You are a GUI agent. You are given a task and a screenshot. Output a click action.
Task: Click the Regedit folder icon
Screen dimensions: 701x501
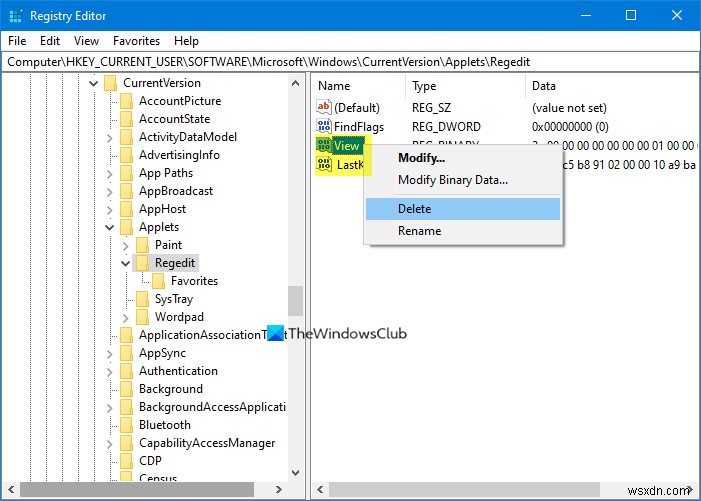143,263
